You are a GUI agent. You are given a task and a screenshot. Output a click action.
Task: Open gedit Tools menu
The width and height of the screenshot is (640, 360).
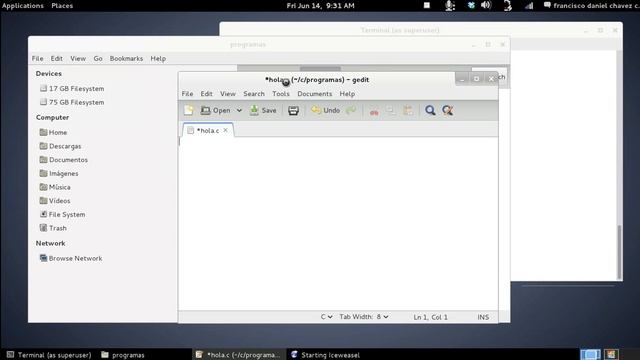pyautogui.click(x=281, y=93)
